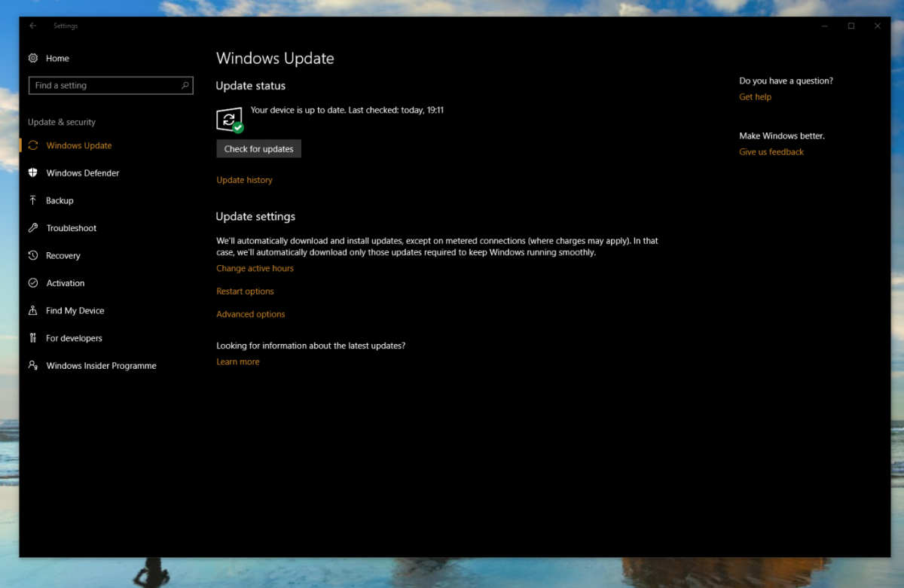Image resolution: width=904 pixels, height=588 pixels.
Task: Click the Update status heading
Action: pyautogui.click(x=250, y=86)
